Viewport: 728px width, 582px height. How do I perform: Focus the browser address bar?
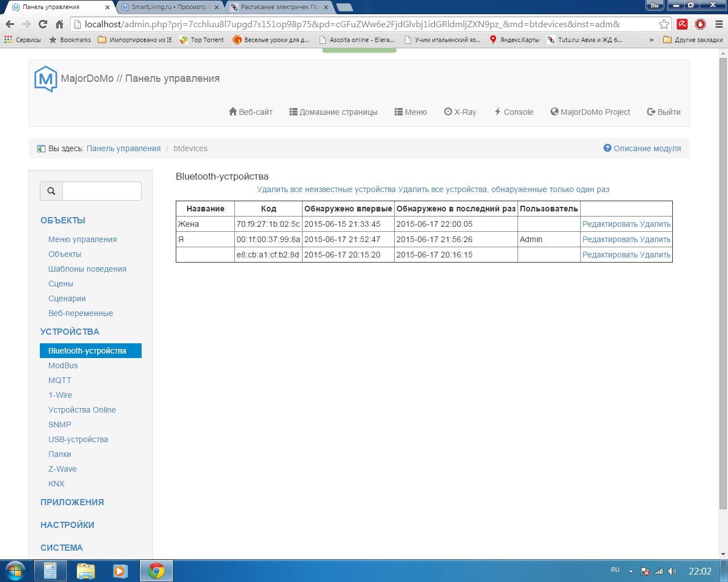coord(364,24)
